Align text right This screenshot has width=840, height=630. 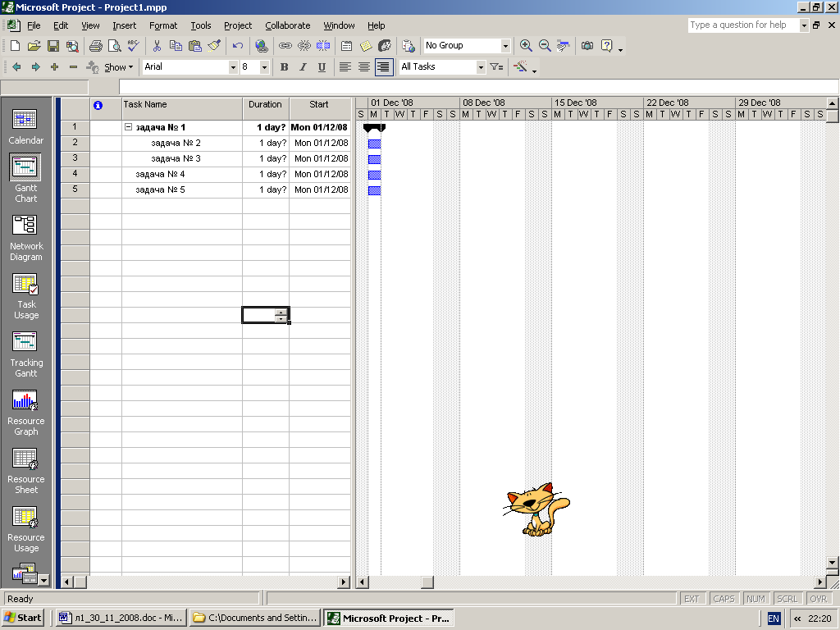click(x=384, y=67)
